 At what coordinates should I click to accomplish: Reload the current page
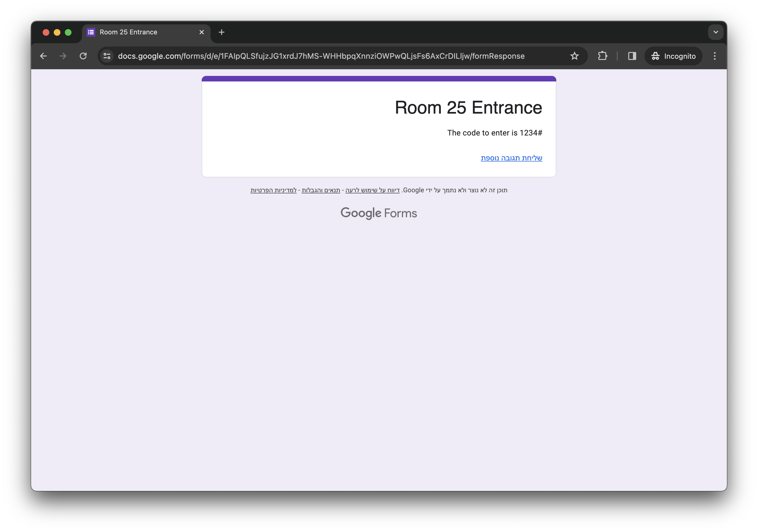83,56
